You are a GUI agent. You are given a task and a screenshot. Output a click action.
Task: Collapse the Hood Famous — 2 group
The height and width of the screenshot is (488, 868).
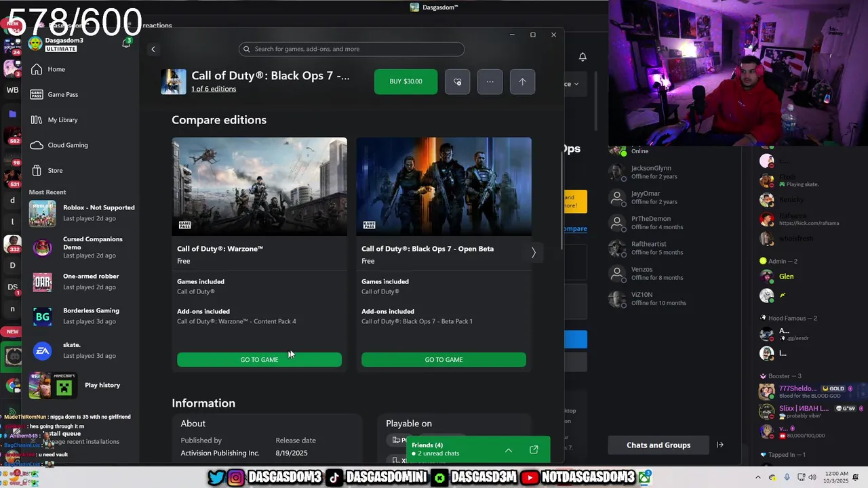[789, 318]
